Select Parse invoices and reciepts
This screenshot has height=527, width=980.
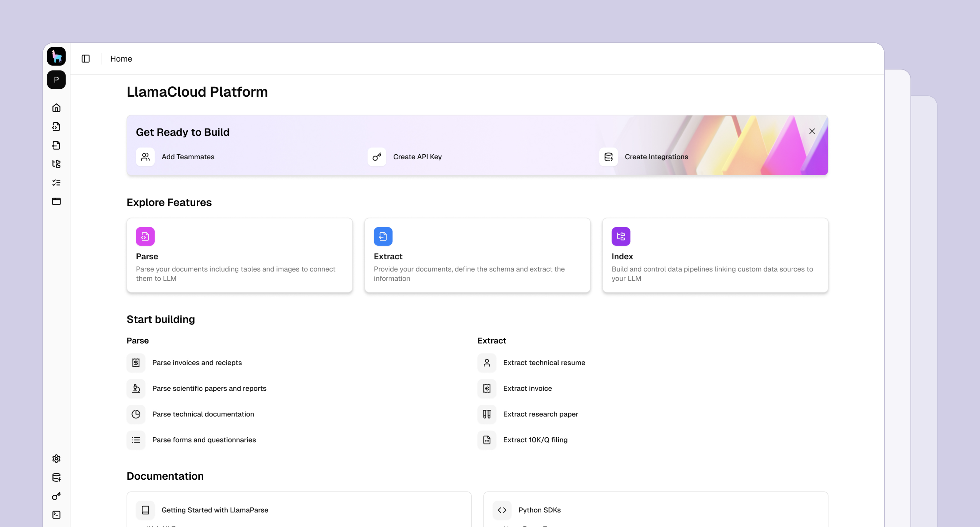click(197, 362)
